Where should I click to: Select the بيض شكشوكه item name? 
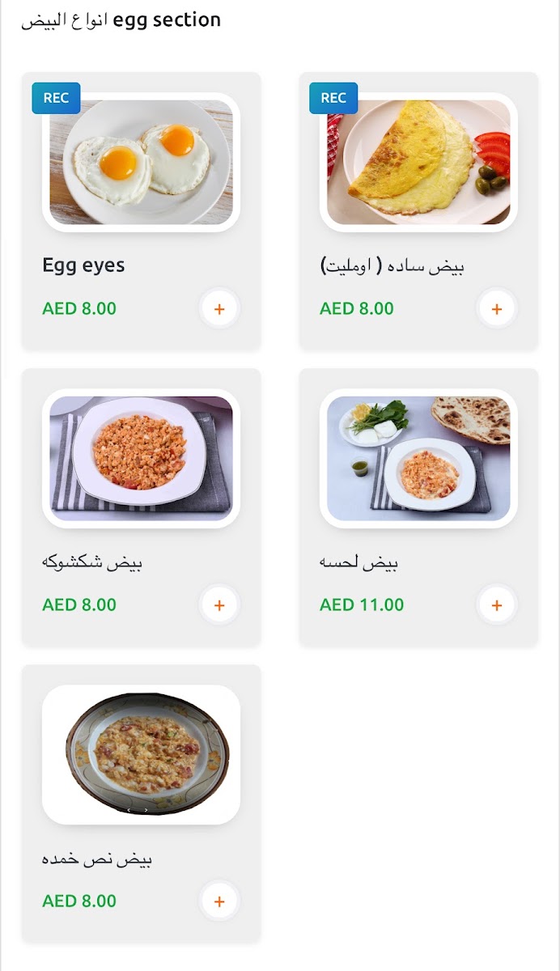[92, 562]
